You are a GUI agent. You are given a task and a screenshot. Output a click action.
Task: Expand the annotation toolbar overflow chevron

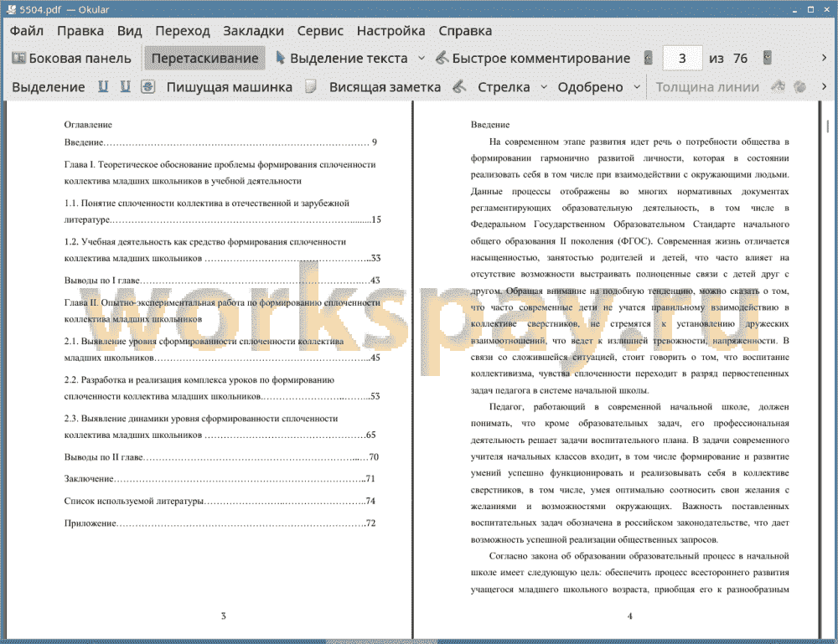[824, 86]
